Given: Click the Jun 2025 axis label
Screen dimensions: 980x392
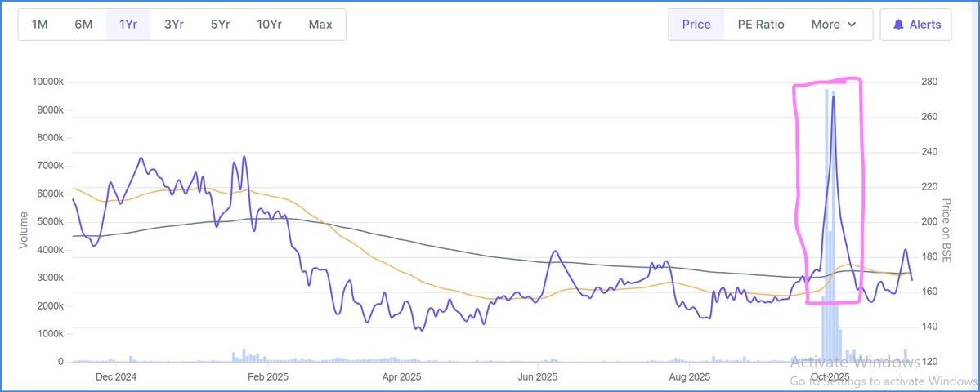Looking at the screenshot, I should (x=537, y=377).
